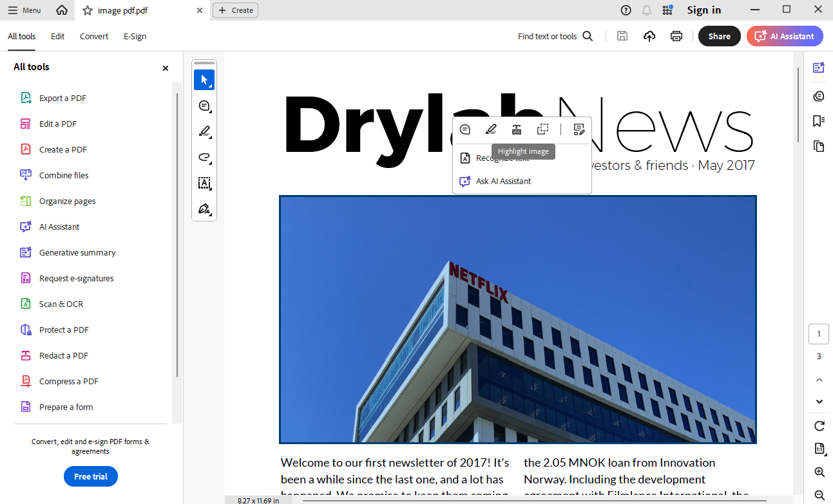Open the apps grid icon

tap(667, 10)
